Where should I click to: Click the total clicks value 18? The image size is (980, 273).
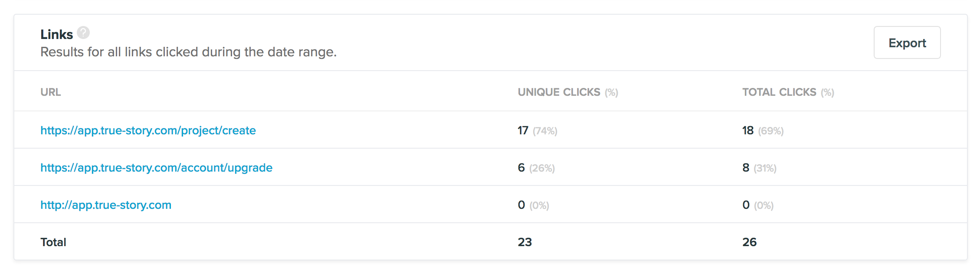747,130
